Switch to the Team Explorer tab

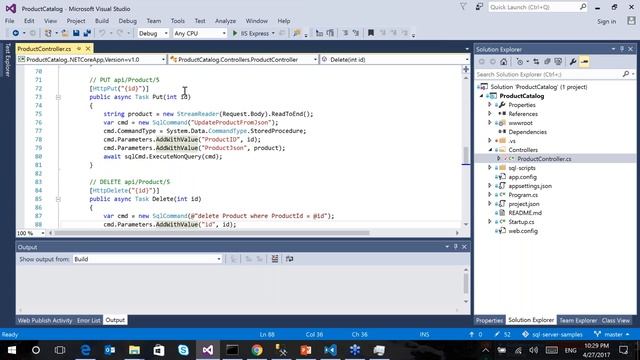578,320
